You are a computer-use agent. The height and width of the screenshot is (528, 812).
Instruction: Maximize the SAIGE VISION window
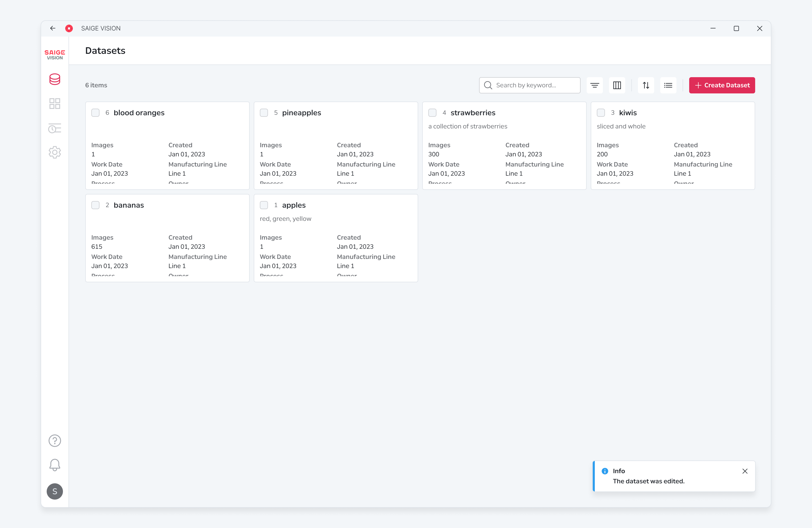[x=736, y=28]
